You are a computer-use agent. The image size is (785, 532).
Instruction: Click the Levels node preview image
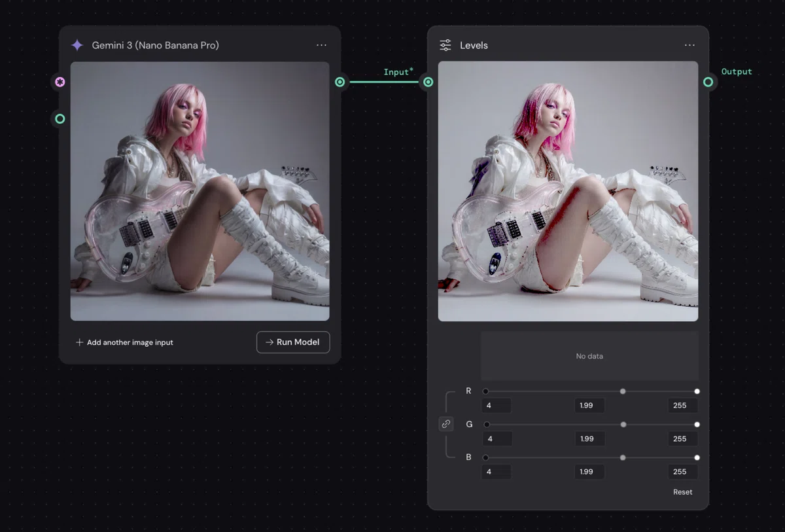pos(568,191)
